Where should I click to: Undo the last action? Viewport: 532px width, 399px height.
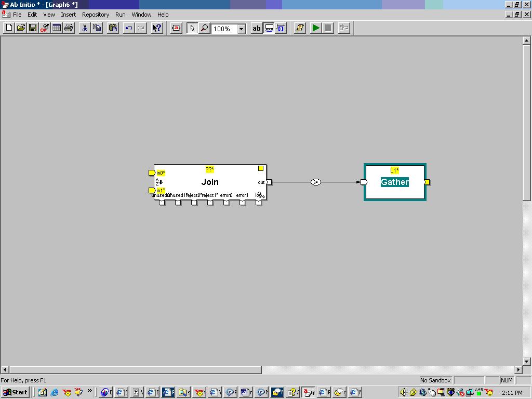[129, 28]
